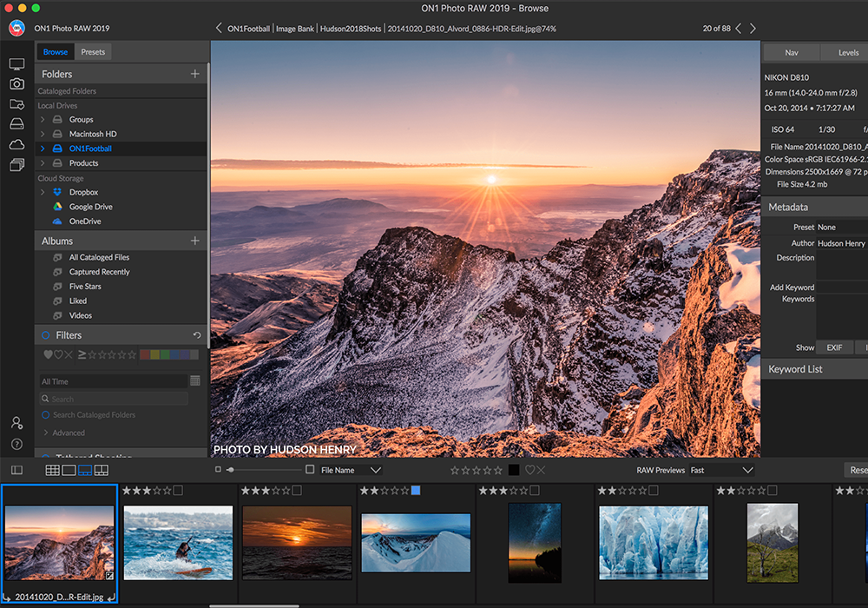
Task: Switch to the Levels tab
Action: [x=848, y=53]
